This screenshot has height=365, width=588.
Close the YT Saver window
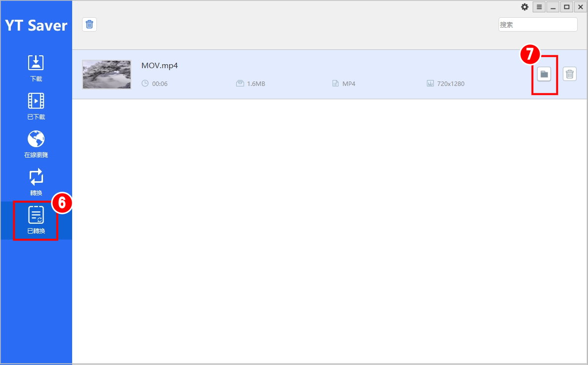pos(581,7)
